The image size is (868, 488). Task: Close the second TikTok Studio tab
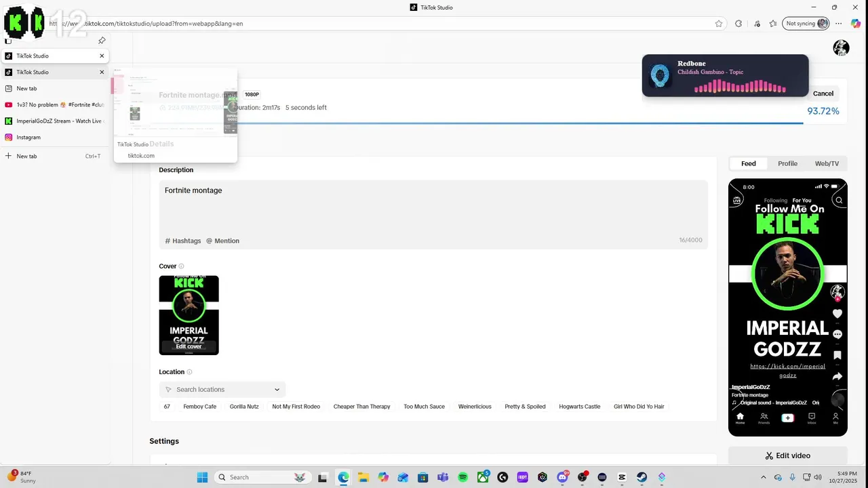pos(102,72)
